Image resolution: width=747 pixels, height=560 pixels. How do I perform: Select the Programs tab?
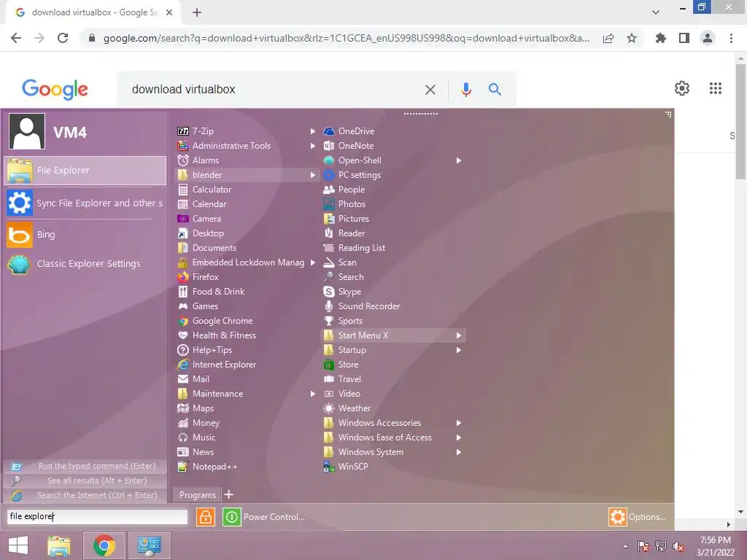point(197,495)
